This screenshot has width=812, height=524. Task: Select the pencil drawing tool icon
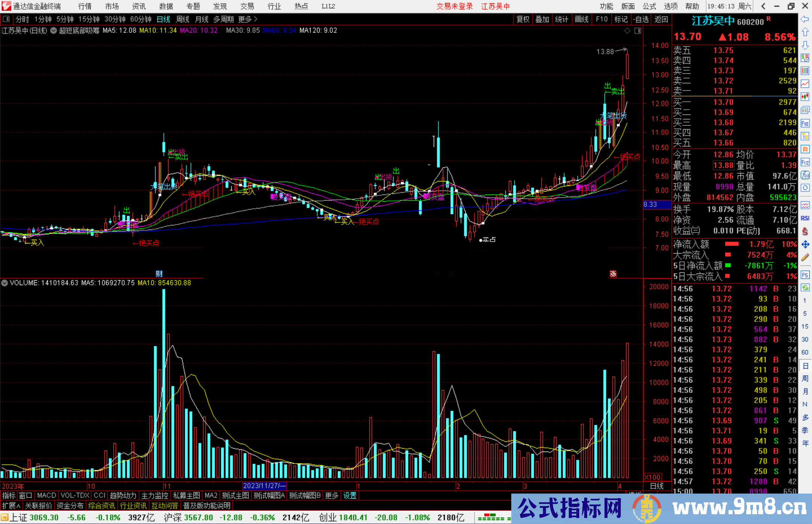tap(805, 258)
